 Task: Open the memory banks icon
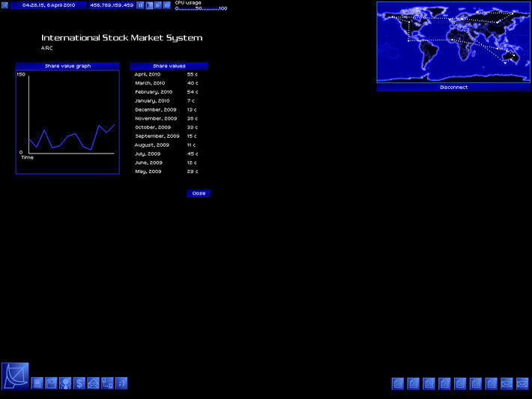[x=51, y=383]
